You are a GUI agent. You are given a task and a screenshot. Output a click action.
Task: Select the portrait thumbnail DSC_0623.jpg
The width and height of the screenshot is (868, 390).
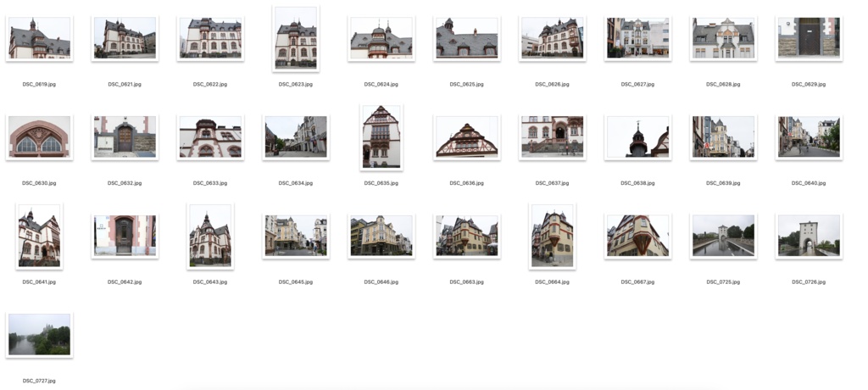[x=296, y=38]
